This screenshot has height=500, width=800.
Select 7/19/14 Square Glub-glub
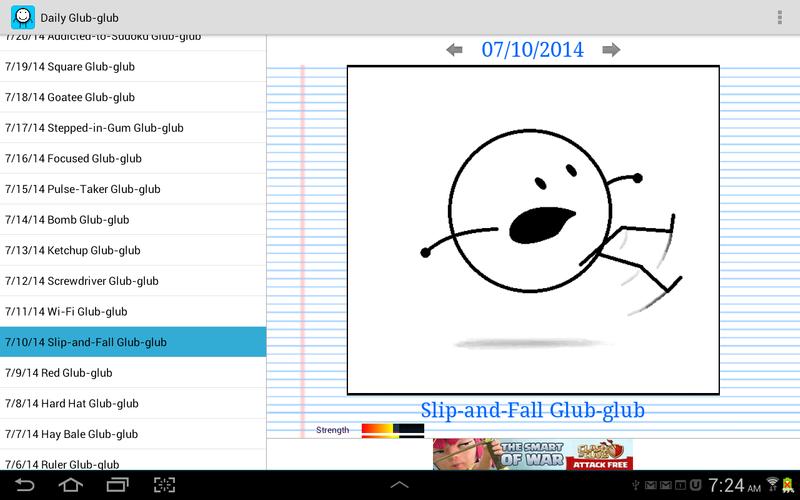(x=133, y=66)
